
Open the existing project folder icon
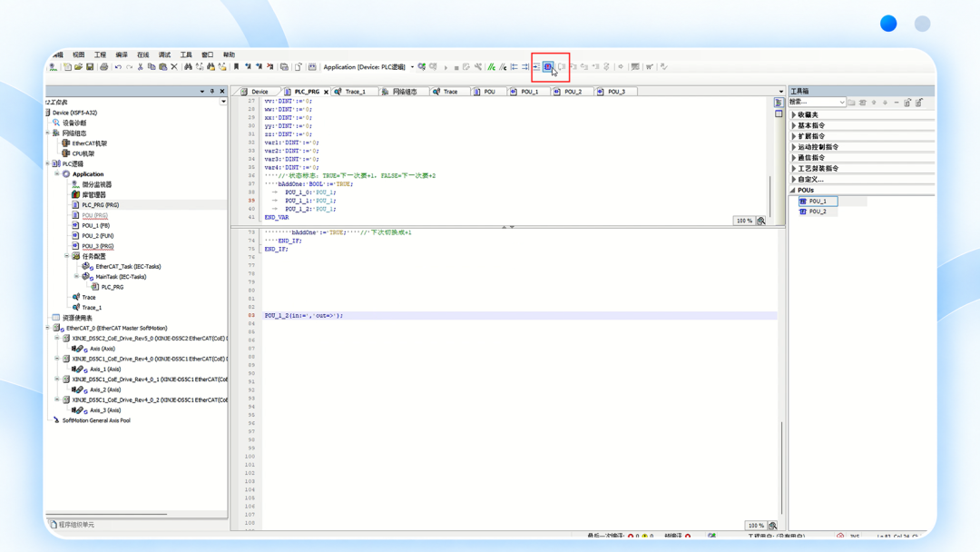point(78,67)
